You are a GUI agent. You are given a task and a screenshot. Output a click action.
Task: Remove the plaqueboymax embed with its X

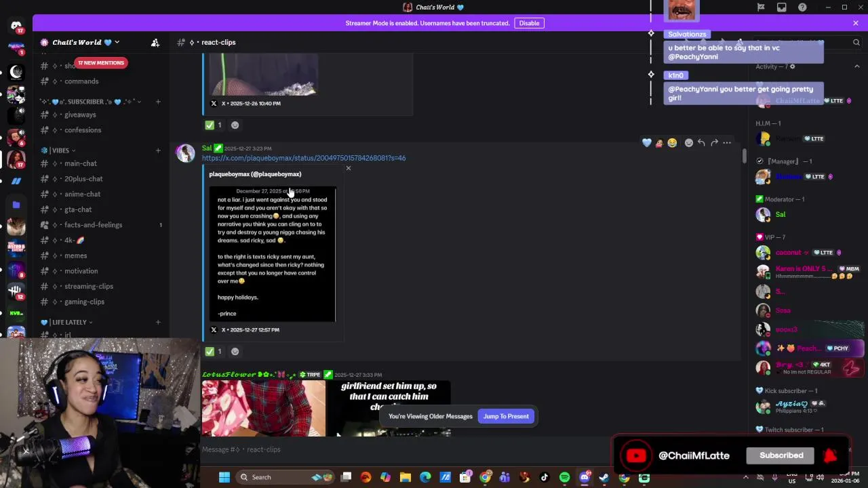pyautogui.click(x=349, y=168)
